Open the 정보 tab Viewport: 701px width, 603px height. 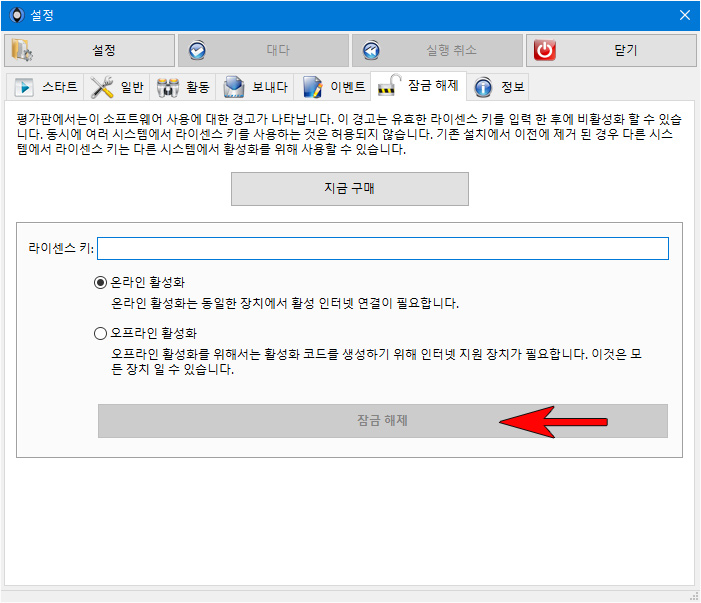(498, 87)
